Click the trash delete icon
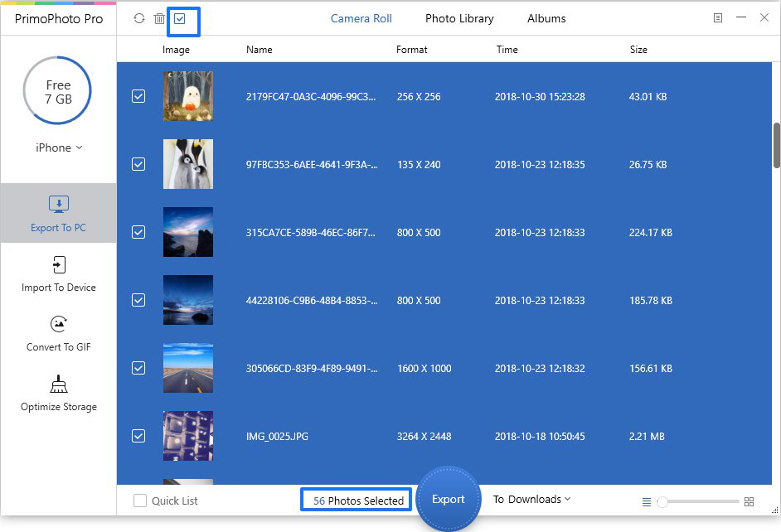The image size is (781, 532). coord(159,18)
